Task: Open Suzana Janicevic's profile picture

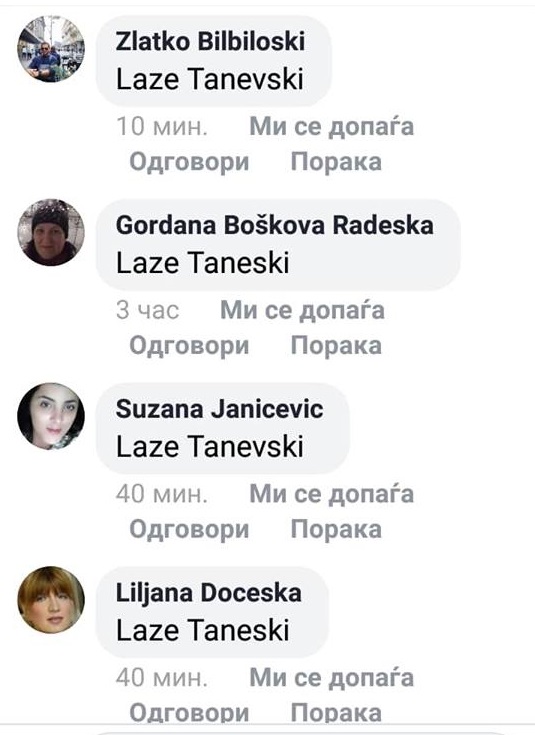Action: click(51, 416)
